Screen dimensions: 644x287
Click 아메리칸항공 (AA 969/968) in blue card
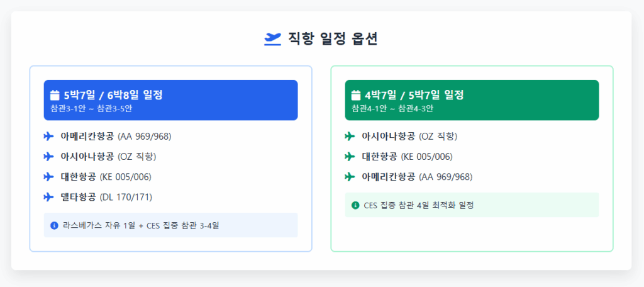[116, 136]
